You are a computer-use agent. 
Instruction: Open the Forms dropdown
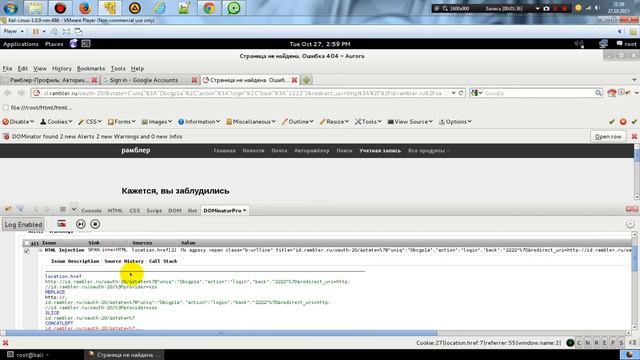(122, 122)
